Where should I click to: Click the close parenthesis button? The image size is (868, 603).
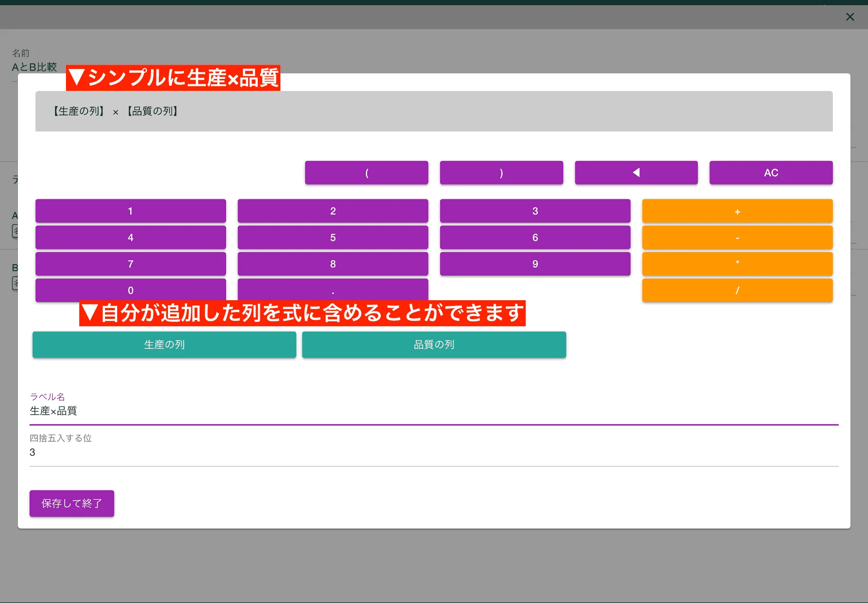click(501, 173)
